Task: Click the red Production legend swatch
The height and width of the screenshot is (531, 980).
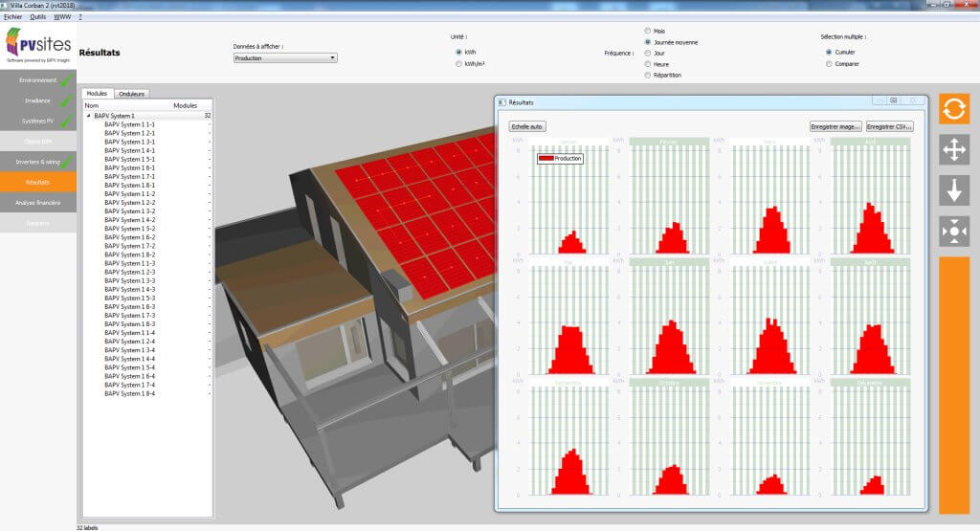Action: tap(546, 158)
